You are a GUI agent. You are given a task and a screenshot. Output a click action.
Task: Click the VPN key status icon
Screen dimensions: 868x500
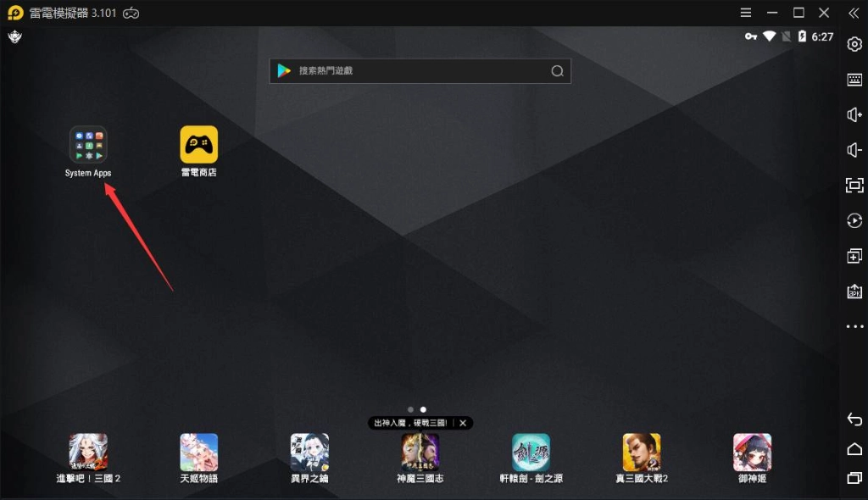(x=751, y=36)
